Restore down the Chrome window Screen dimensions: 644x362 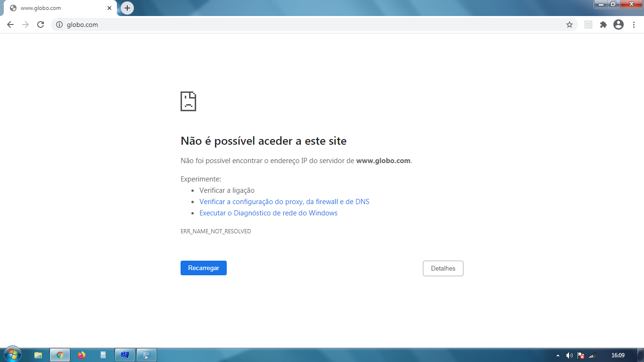coord(613,4)
